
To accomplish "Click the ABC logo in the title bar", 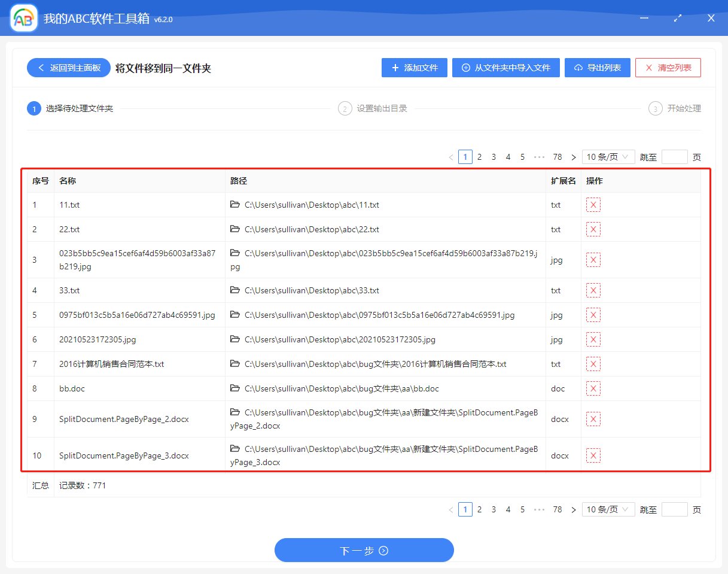I will [23, 18].
